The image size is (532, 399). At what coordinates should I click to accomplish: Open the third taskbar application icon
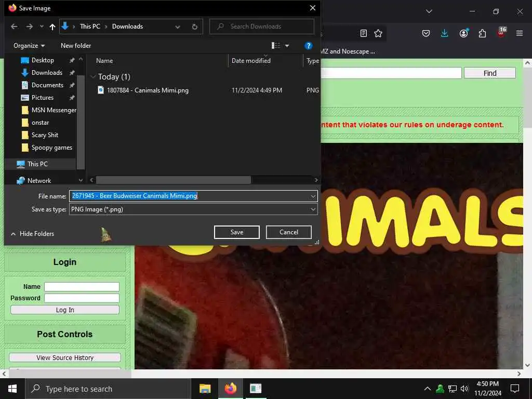pos(256,389)
